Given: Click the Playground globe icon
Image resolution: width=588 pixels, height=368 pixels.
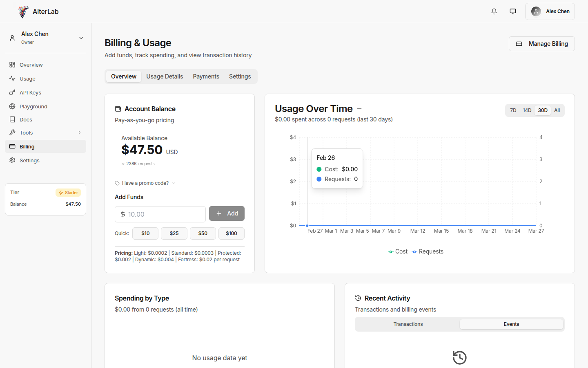Looking at the screenshot, I should pos(12,106).
